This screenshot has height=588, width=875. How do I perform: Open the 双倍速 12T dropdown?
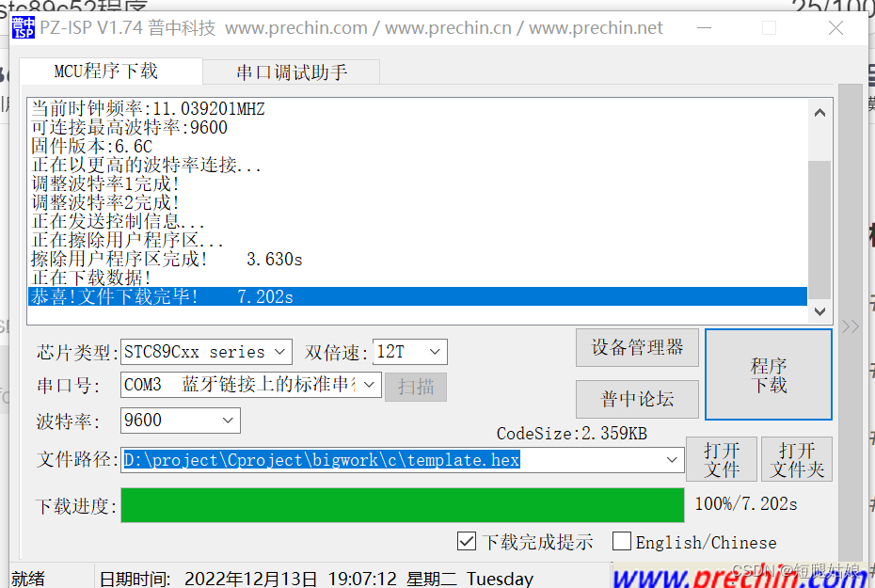point(437,351)
